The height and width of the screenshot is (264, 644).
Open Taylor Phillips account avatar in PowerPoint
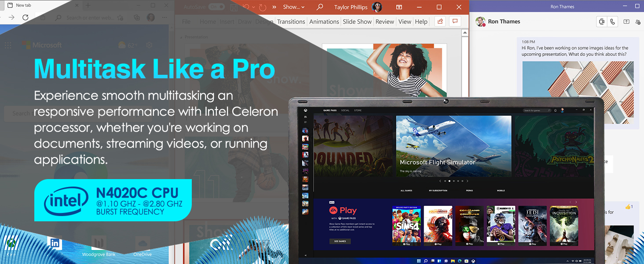pos(377,7)
